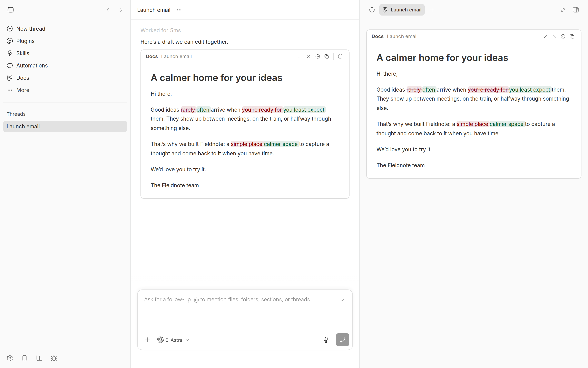
Task: Open the mobile device icon
Action: click(x=24, y=358)
